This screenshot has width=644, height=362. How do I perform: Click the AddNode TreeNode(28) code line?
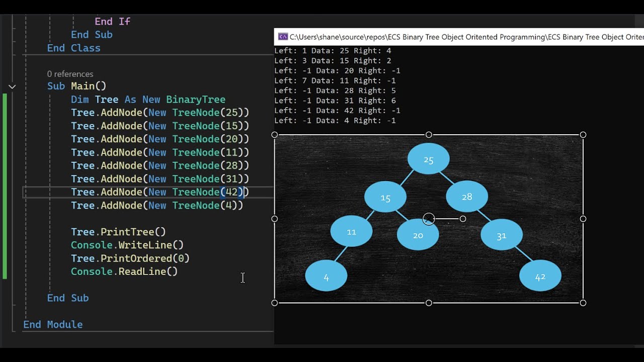[160, 165]
